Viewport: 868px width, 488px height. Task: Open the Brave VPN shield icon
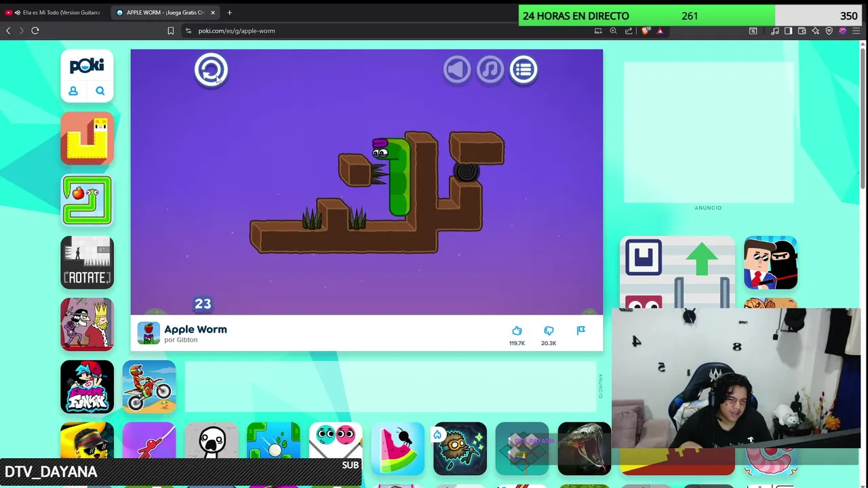point(829,30)
